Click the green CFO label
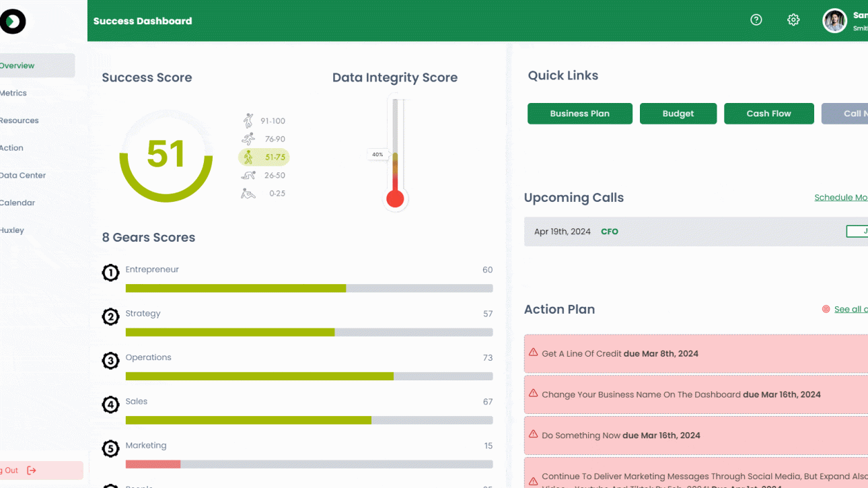 pyautogui.click(x=610, y=232)
